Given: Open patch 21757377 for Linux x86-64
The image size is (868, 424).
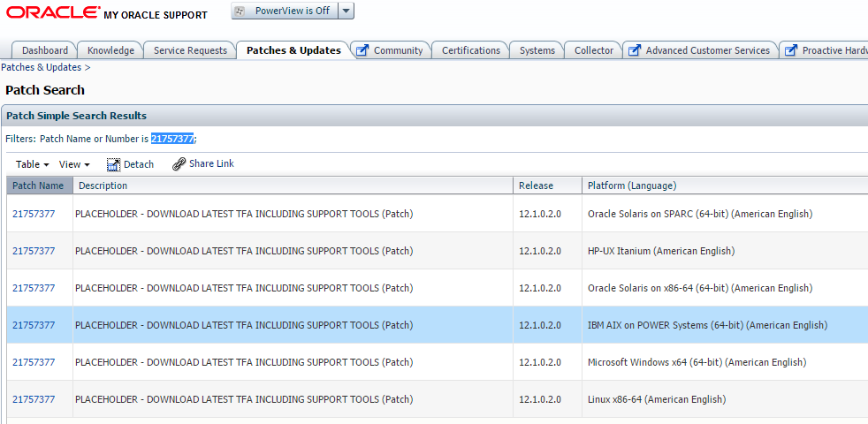Looking at the screenshot, I should pos(34,399).
